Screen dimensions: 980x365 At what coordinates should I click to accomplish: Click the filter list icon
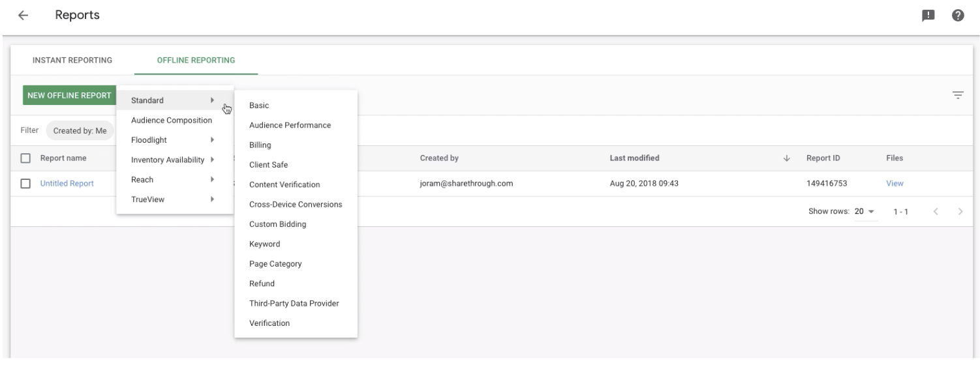(x=958, y=96)
